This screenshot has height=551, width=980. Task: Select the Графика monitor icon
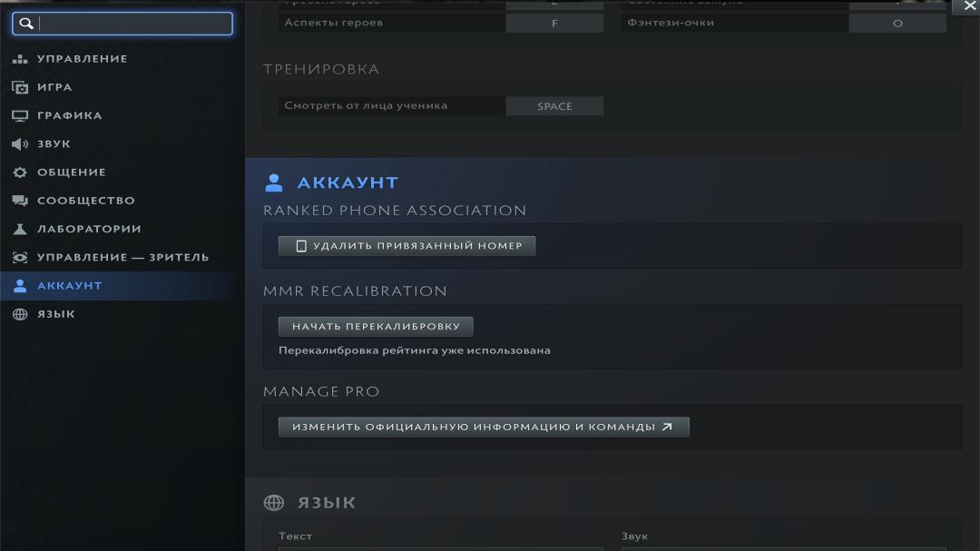[20, 115]
